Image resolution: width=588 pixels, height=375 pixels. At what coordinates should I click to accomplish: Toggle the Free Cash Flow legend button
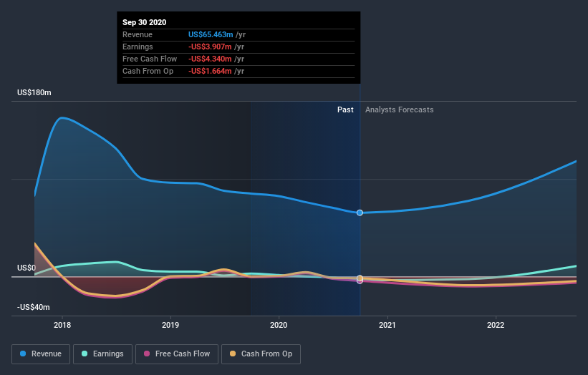click(x=177, y=354)
